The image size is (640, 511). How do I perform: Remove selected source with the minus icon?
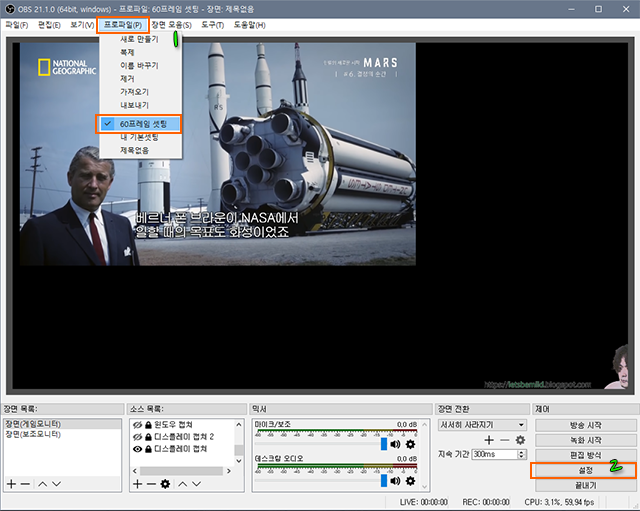151,484
